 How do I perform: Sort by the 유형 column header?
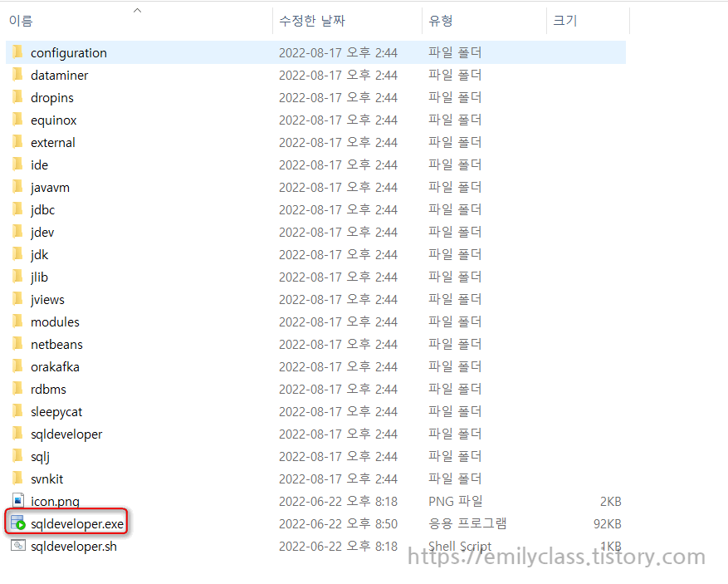click(441, 21)
